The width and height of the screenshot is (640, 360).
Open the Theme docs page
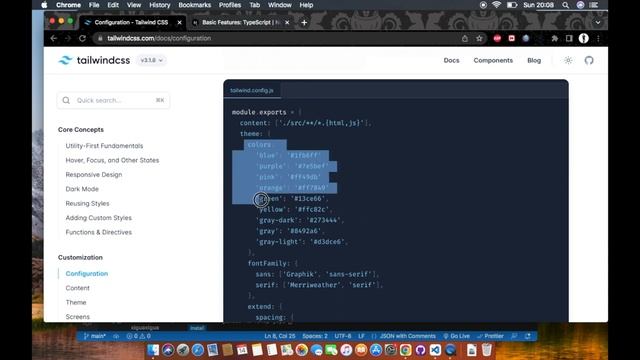76,302
